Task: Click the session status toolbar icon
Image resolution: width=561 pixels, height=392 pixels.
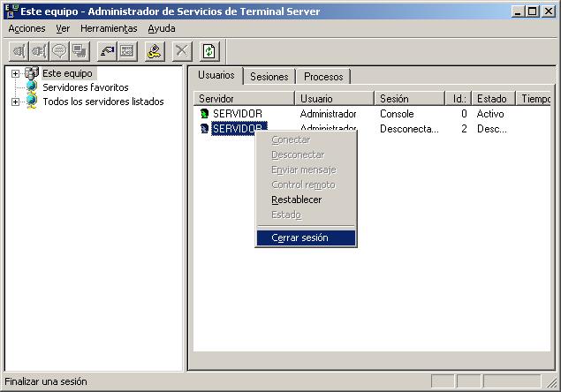Action: click(127, 51)
